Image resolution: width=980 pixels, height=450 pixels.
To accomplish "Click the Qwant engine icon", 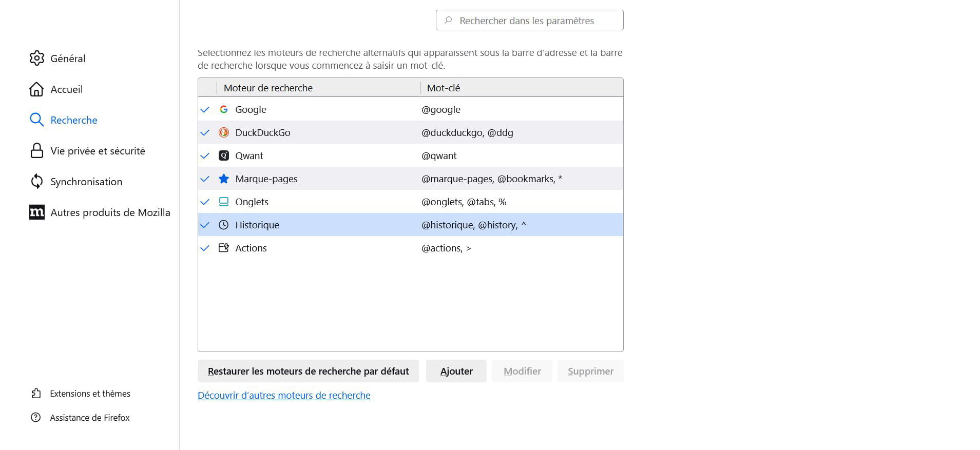I will (223, 155).
